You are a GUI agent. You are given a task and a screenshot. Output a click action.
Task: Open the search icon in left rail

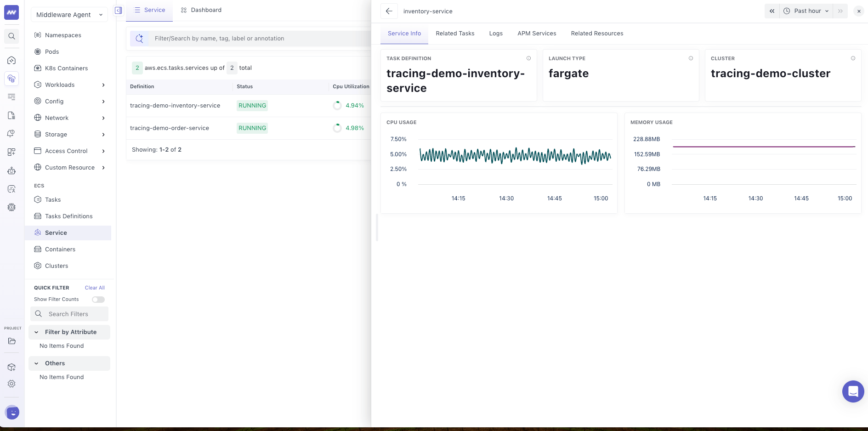(x=11, y=36)
